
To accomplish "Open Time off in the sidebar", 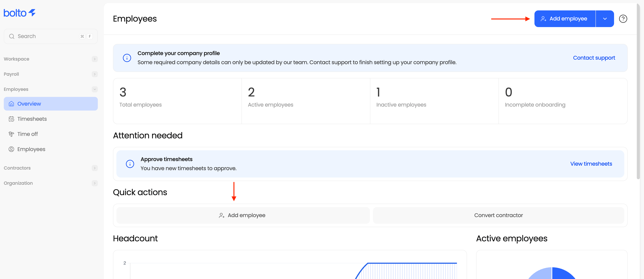I will [51, 134].
